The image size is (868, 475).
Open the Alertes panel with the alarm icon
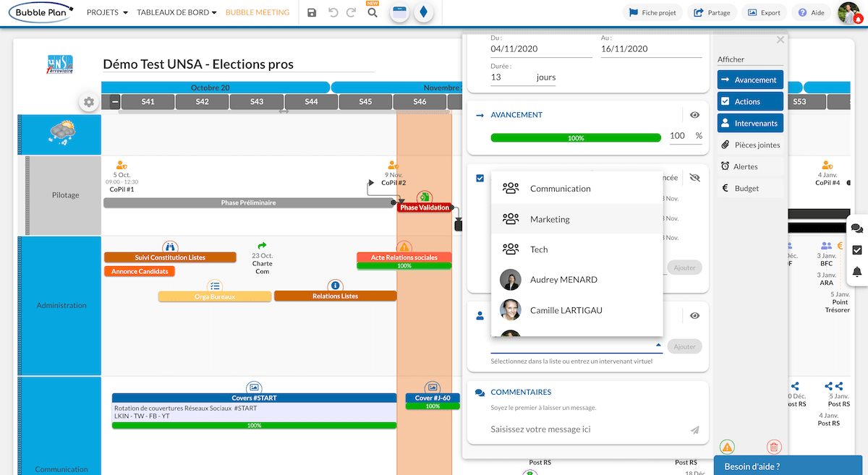coord(750,166)
